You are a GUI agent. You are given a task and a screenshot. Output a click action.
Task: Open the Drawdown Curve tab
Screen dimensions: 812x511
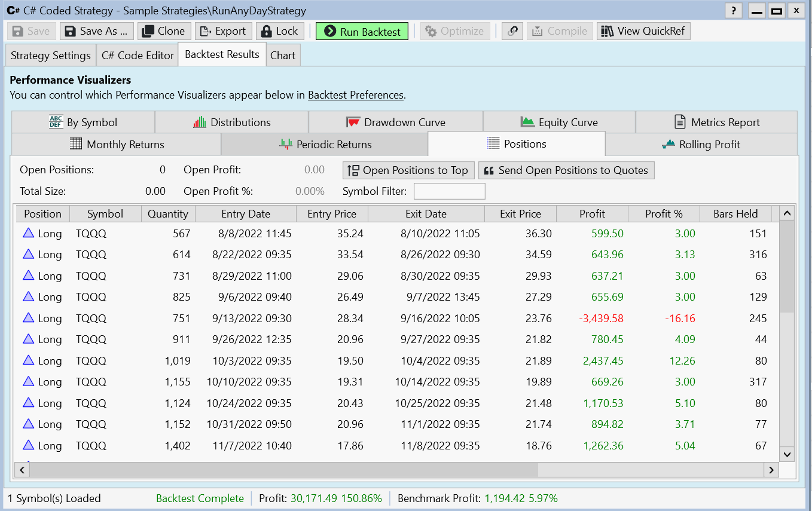point(396,123)
